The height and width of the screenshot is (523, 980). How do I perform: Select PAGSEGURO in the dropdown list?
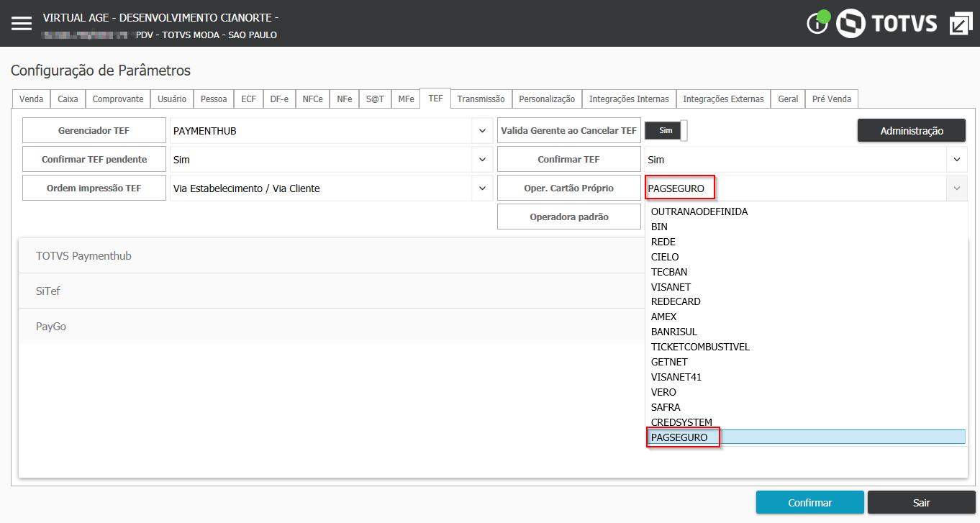[806, 437]
